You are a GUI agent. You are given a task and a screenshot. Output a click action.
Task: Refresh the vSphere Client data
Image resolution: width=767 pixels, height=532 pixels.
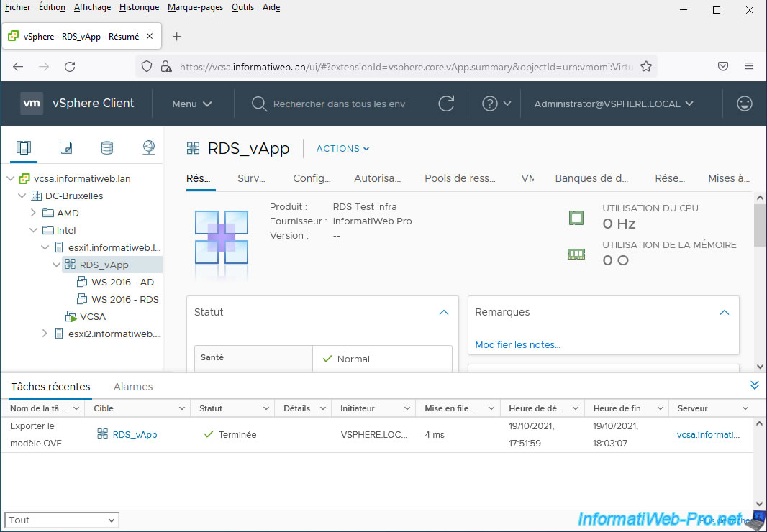(446, 104)
